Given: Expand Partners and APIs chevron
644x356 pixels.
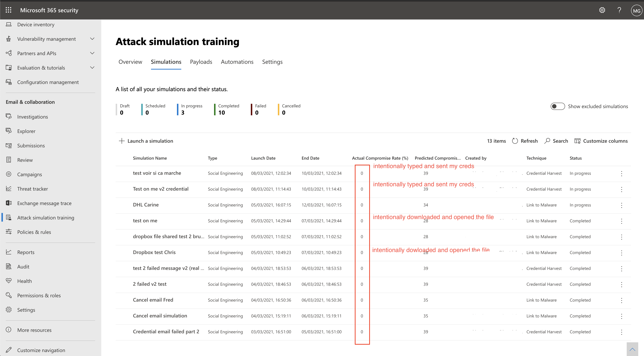Looking at the screenshot, I should [x=92, y=53].
